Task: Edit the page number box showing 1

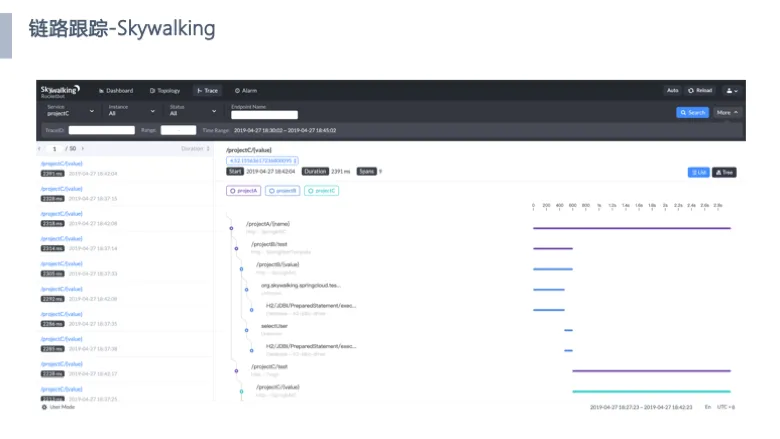Action: (x=54, y=149)
